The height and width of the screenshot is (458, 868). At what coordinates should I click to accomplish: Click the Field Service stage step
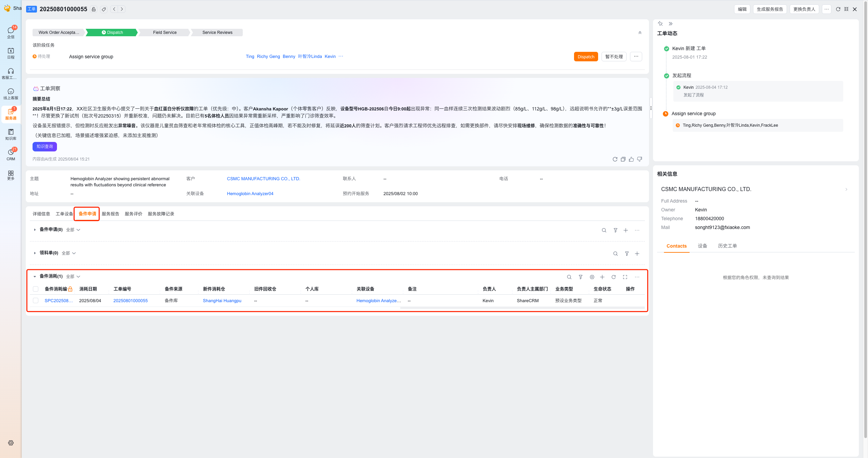(164, 33)
